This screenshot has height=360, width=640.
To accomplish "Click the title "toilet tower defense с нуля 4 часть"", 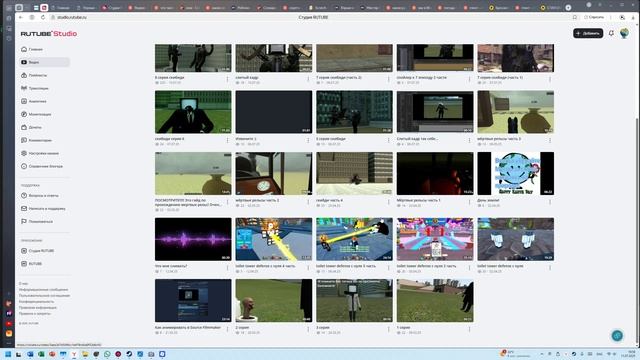I will coord(265,266).
